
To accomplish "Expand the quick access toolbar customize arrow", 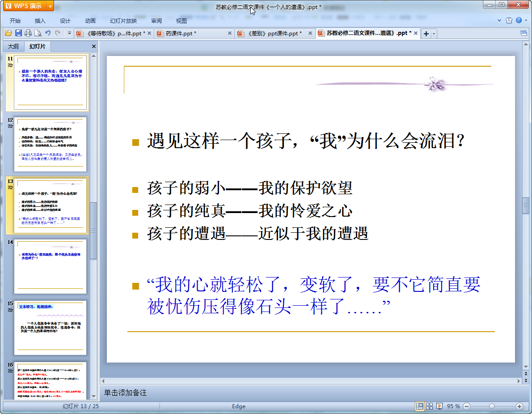I will click(x=69, y=33).
